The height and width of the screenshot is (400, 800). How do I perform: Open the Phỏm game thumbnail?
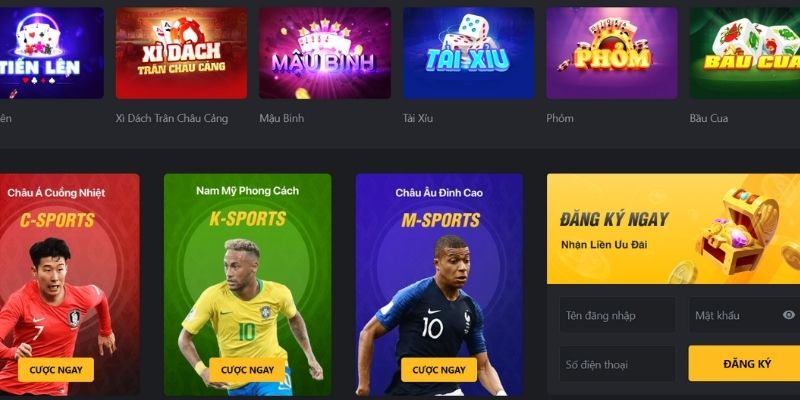tap(612, 53)
